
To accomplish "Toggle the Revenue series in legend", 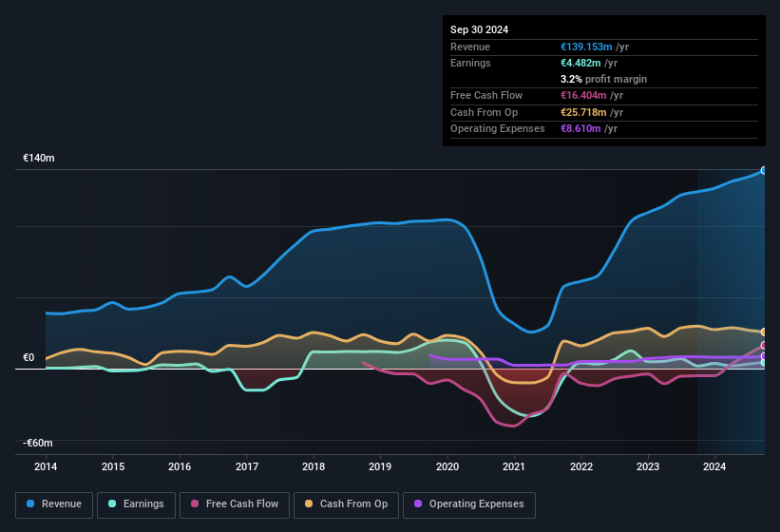I will [x=54, y=504].
